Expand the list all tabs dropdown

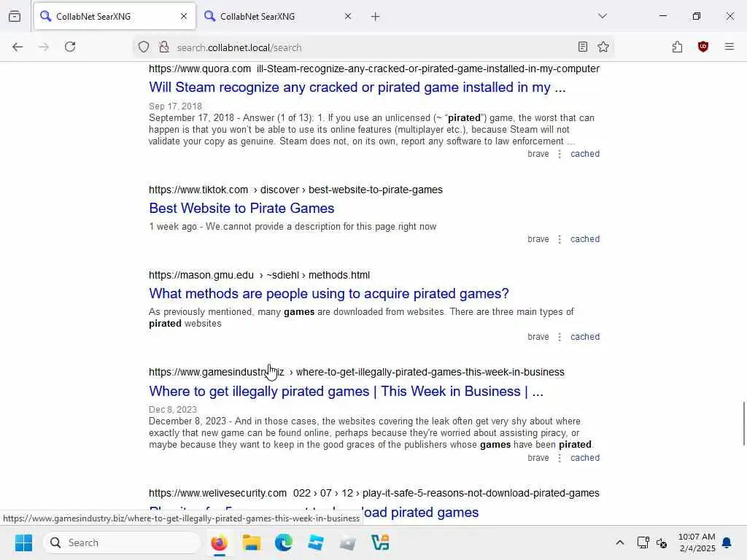pos(602,16)
